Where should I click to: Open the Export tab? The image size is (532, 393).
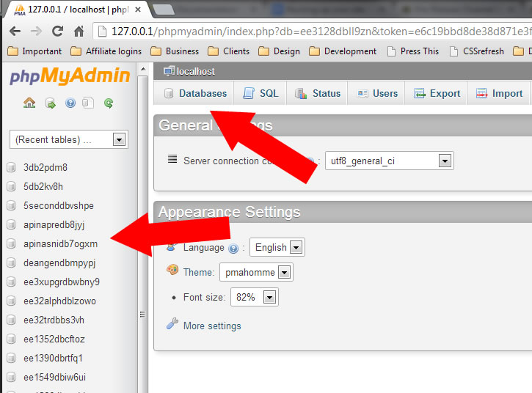(437, 93)
